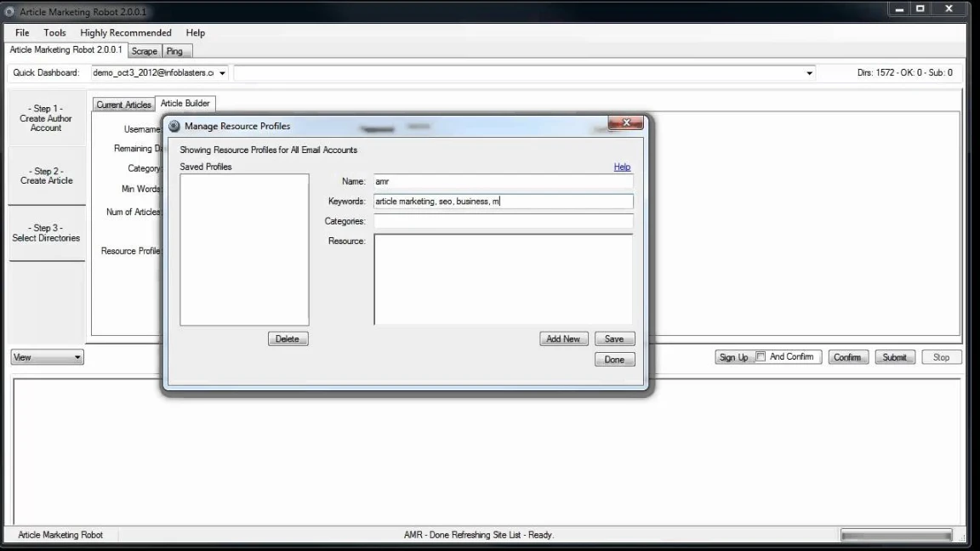Click the Sign Up button
Viewport: 980px width, 551px height.
coord(733,357)
